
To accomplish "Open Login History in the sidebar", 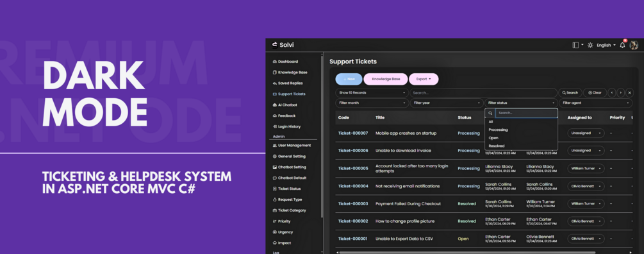I will pyautogui.click(x=289, y=126).
